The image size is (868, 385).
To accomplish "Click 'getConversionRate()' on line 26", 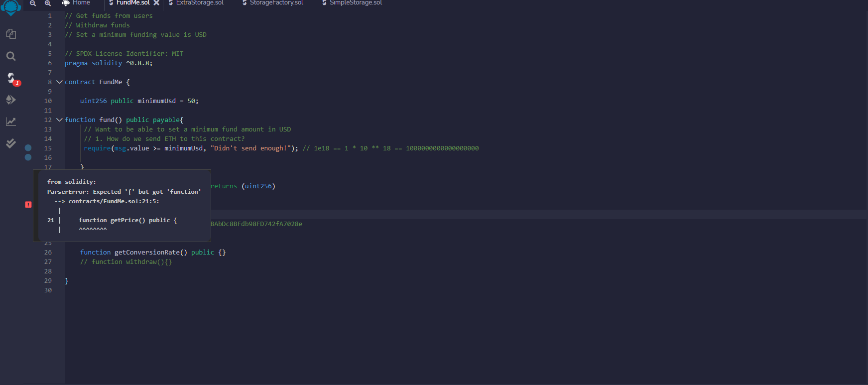I will point(151,253).
